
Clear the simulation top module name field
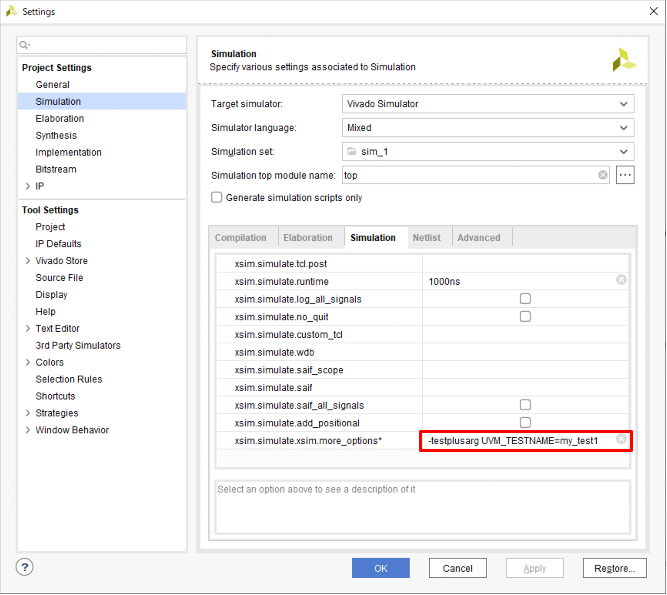coord(603,175)
